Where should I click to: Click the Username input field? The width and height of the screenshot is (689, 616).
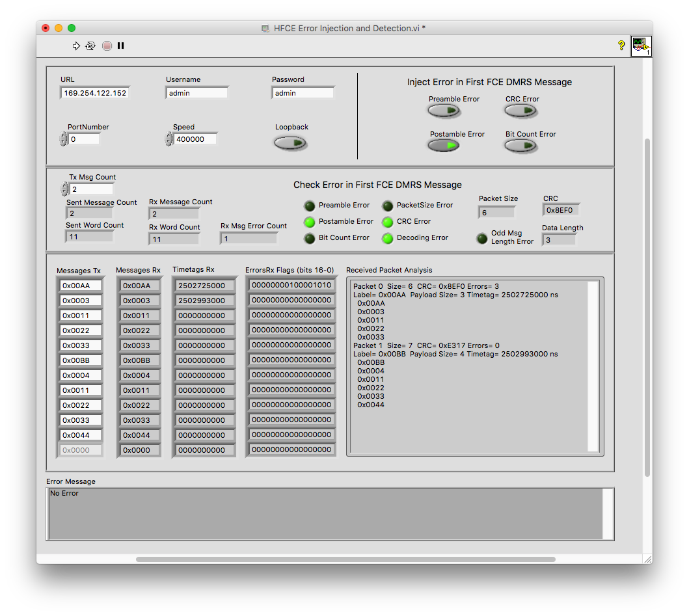(x=197, y=93)
